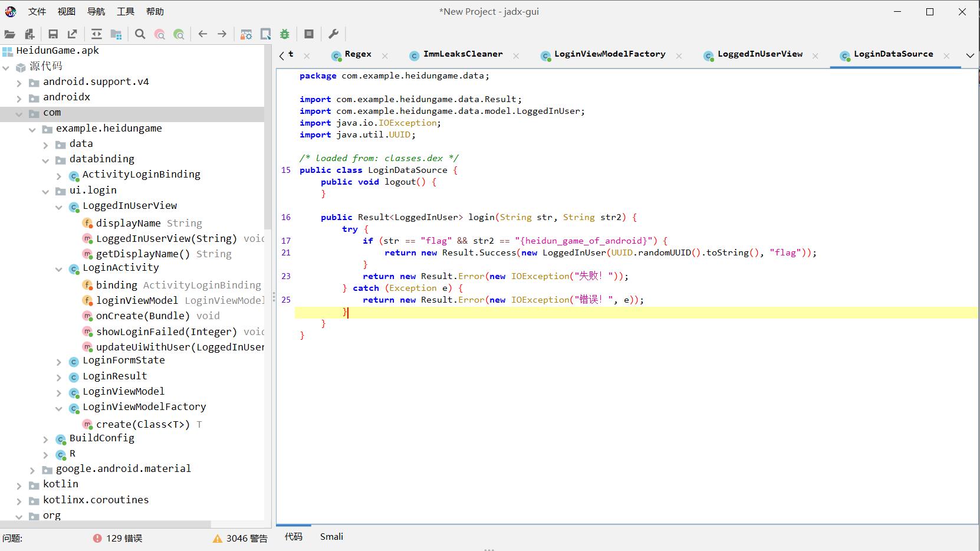Open the tab list dropdown arrow
Viewport: 980px width, 551px height.
(969, 55)
